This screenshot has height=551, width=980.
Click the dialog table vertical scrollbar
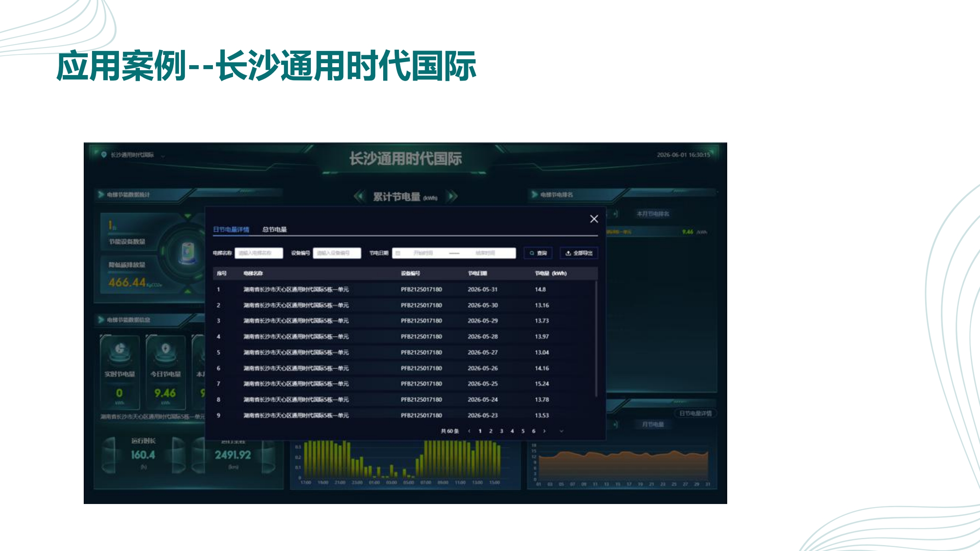[x=596, y=339]
